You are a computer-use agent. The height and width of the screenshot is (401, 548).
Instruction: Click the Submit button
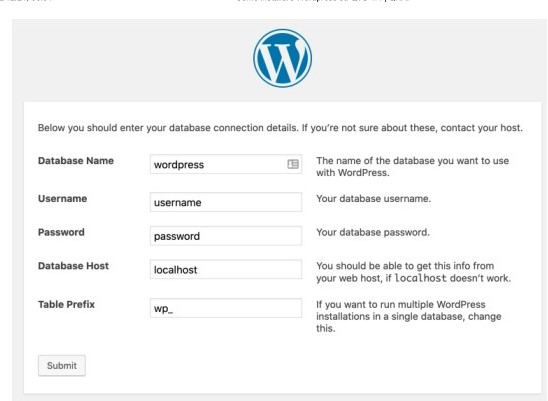click(62, 365)
